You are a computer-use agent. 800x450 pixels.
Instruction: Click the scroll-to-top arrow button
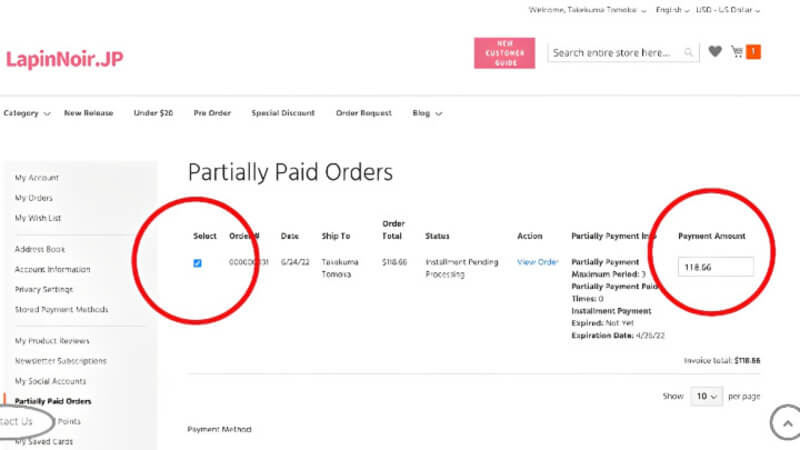pos(785,423)
